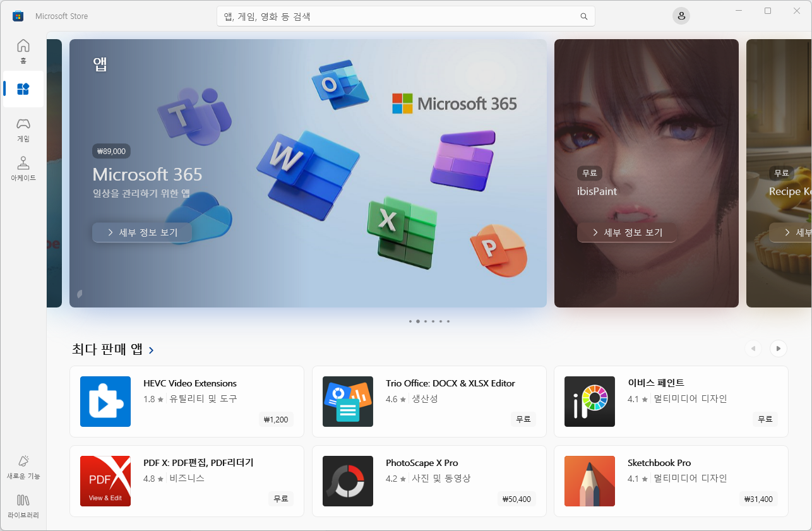Click the Trio Office app icon
Viewport: 812px width, 531px height.
pos(348,402)
